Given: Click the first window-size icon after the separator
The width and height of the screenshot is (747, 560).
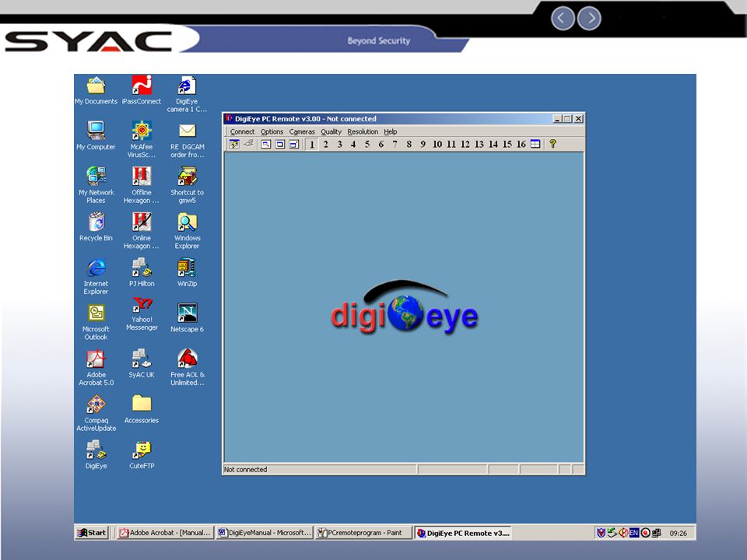Looking at the screenshot, I should (x=266, y=144).
